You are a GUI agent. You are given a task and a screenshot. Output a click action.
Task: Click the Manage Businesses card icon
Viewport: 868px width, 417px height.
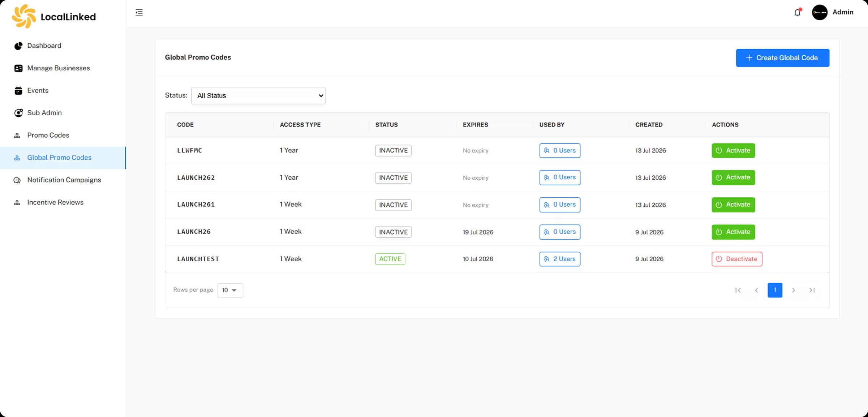[x=18, y=68]
